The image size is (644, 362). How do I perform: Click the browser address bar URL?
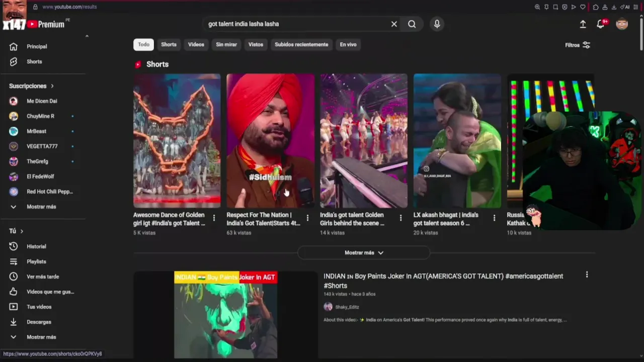pyautogui.click(x=69, y=7)
